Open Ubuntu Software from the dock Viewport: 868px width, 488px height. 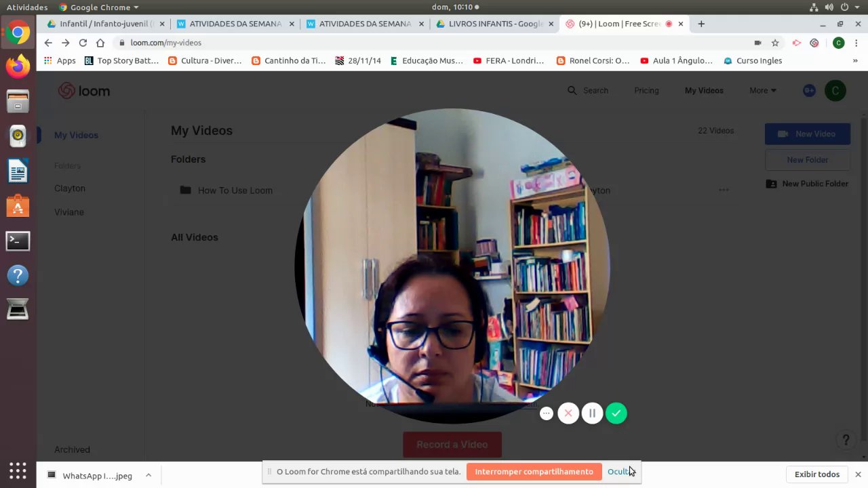18,206
